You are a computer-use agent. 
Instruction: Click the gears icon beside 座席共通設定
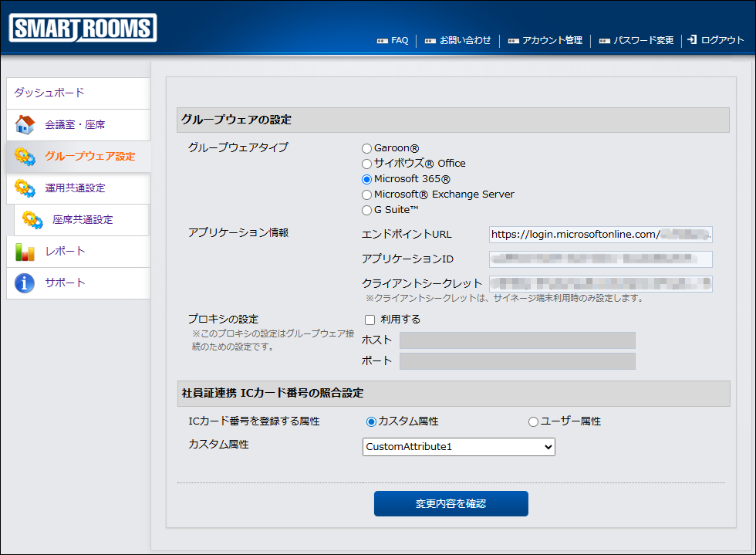click(x=32, y=220)
